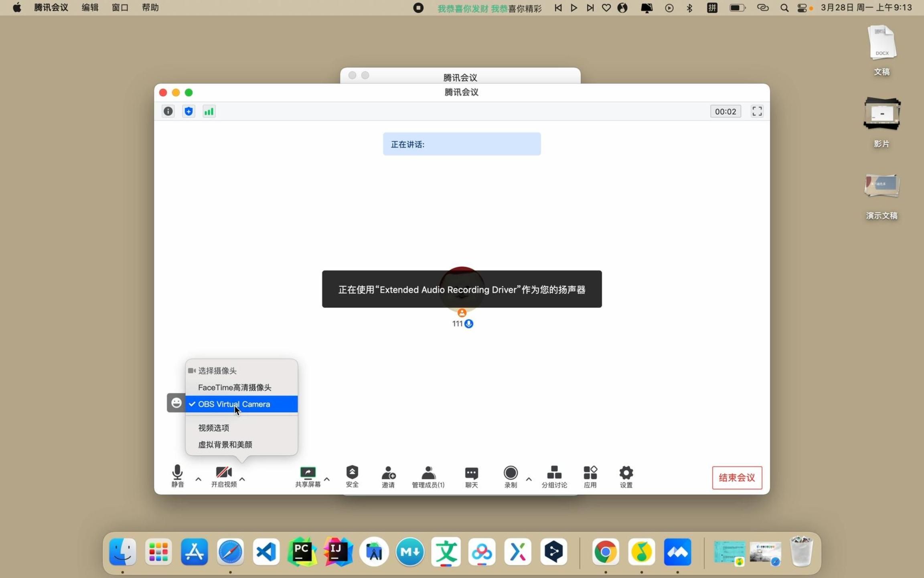924x578 pixels.
Task: Open the meeting info icon
Action: tap(168, 111)
